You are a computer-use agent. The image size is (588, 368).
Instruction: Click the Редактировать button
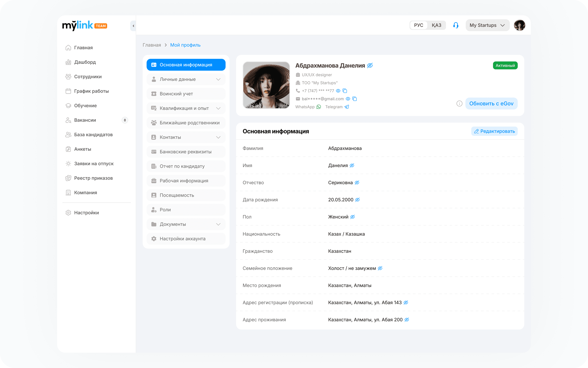[x=494, y=131]
